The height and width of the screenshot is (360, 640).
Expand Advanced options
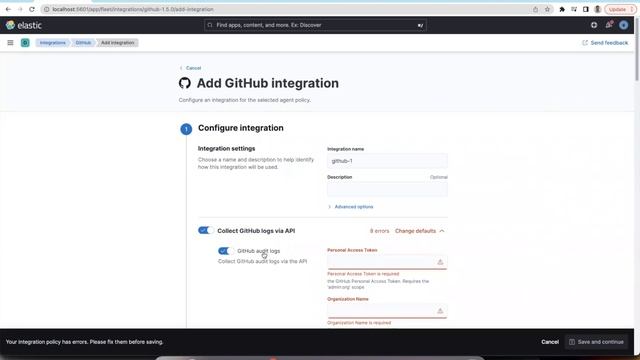(351, 207)
